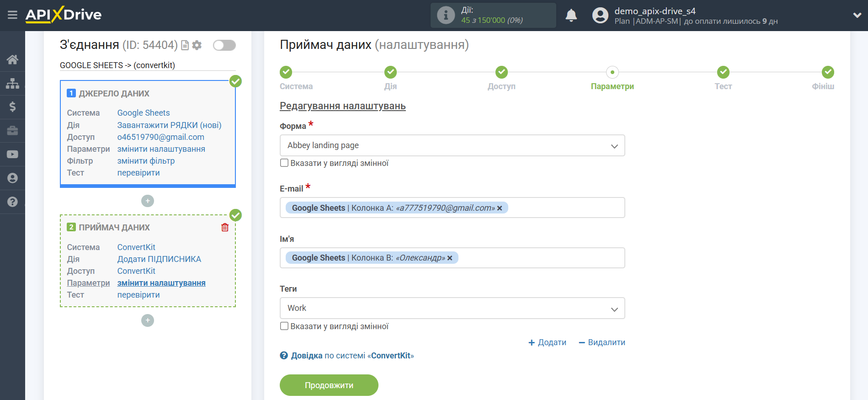Delete the data receiver with trash icon
868x400 pixels.
(x=225, y=227)
